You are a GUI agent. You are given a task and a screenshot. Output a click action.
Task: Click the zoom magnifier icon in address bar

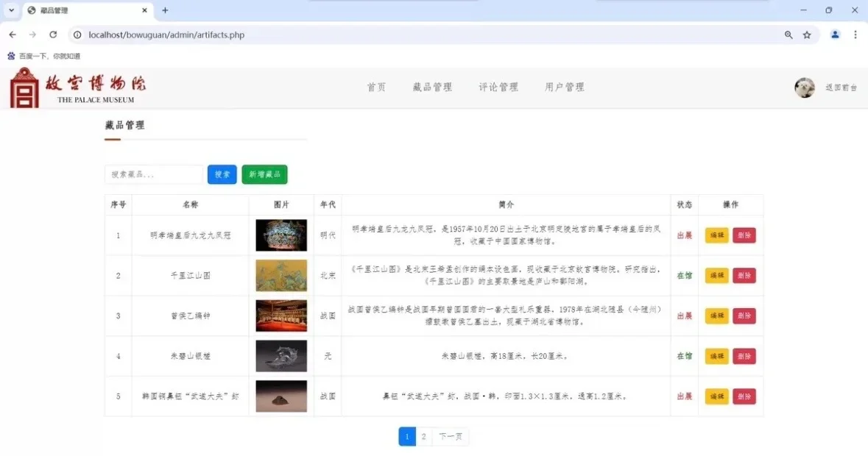(x=788, y=35)
